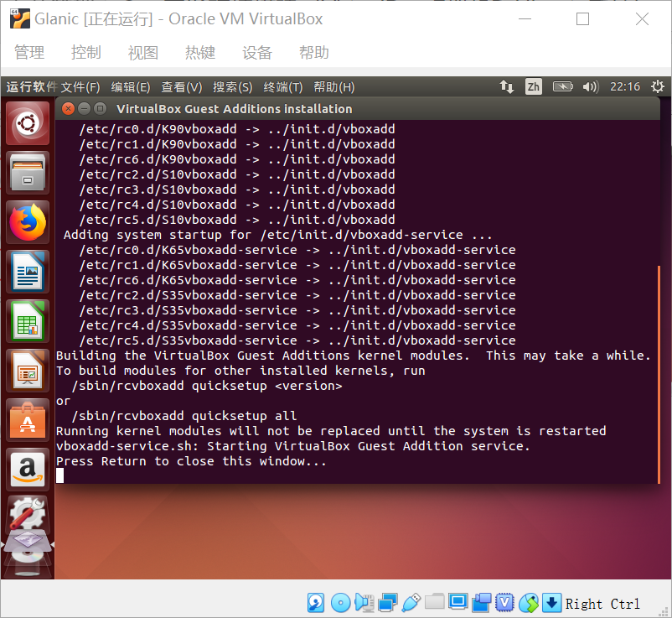Click the shared folders status icon
Viewport: 672px width, 618px height.
pos(435,601)
